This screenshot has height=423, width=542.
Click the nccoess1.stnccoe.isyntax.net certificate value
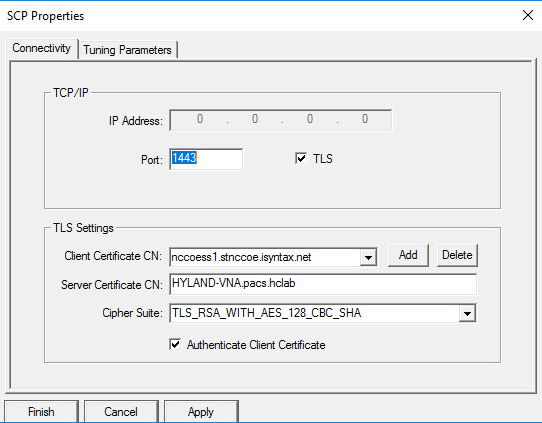pyautogui.click(x=241, y=257)
